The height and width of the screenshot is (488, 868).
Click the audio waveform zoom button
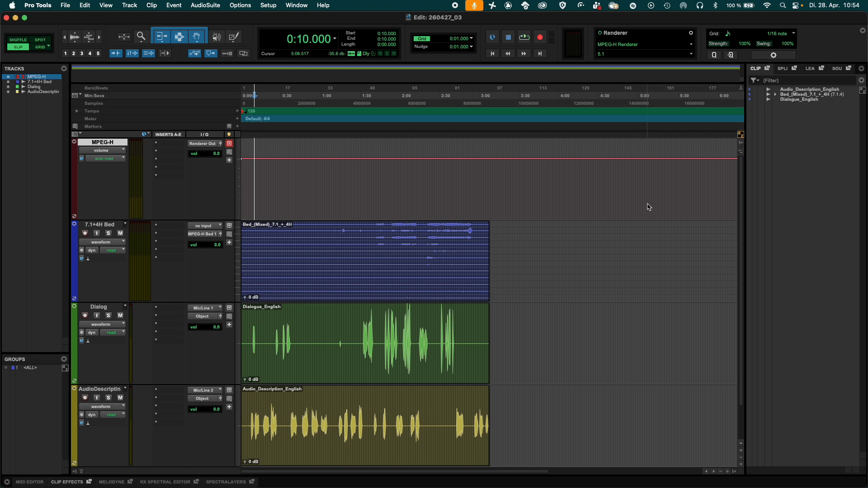[75, 37]
